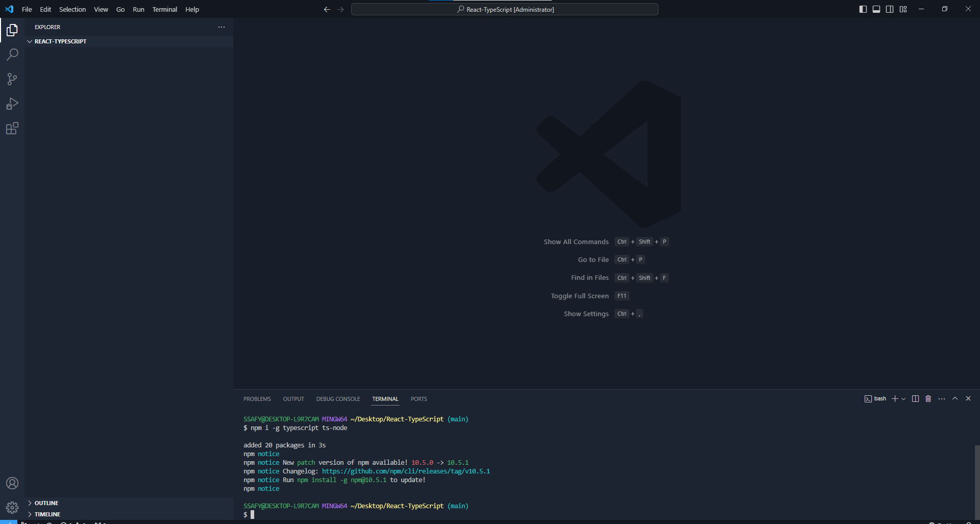Open the Accounts menu icon
The height and width of the screenshot is (524, 980).
[x=12, y=483]
